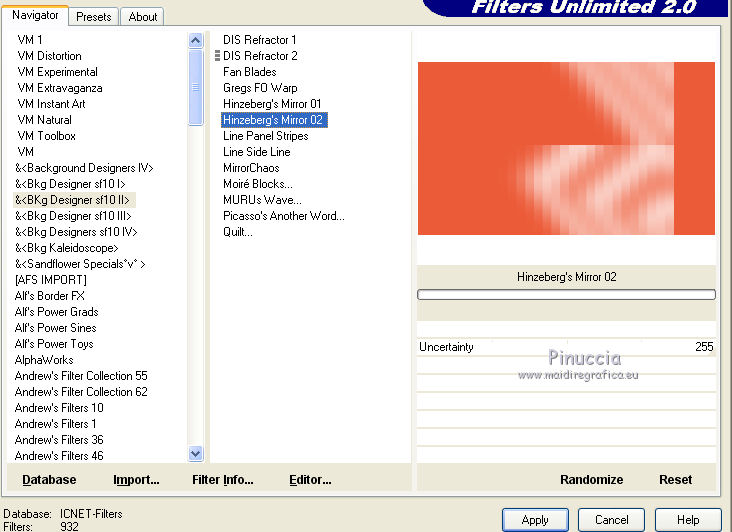Select VM Distortion category
Viewport: 732px width, 532px height.
[x=49, y=56]
